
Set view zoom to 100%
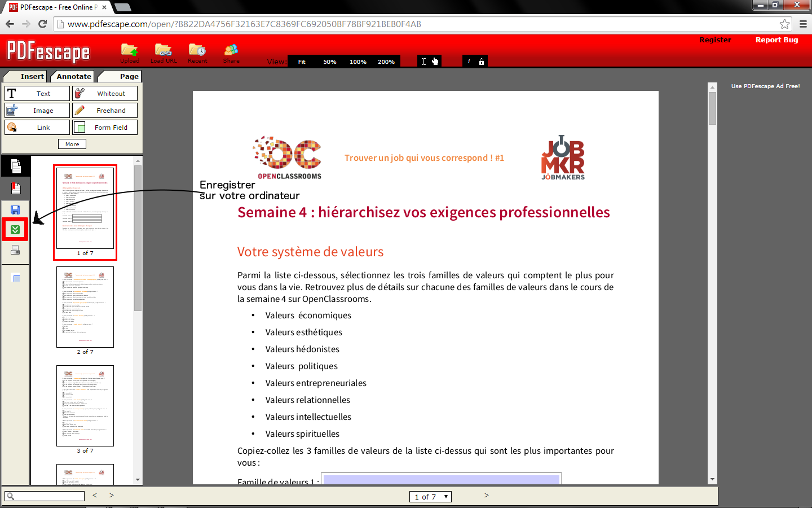(358, 62)
